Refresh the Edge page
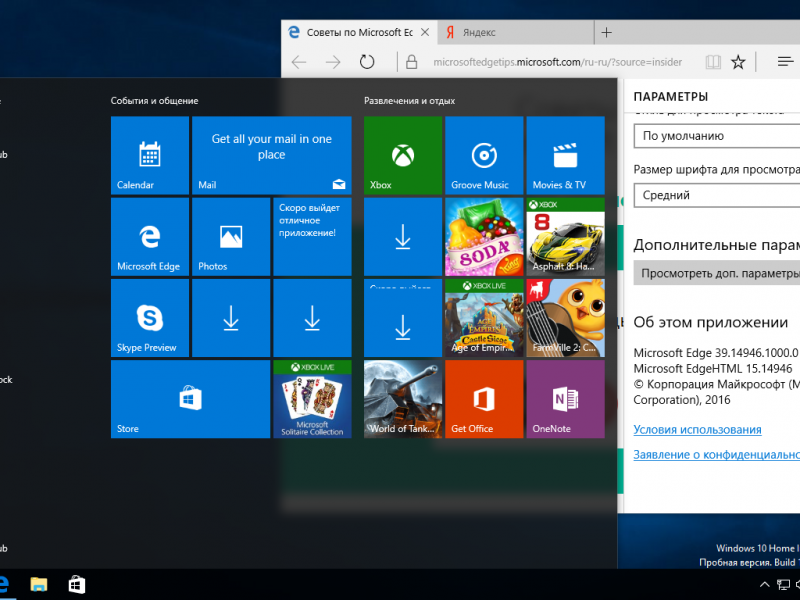This screenshot has width=800, height=600. pyautogui.click(x=367, y=62)
